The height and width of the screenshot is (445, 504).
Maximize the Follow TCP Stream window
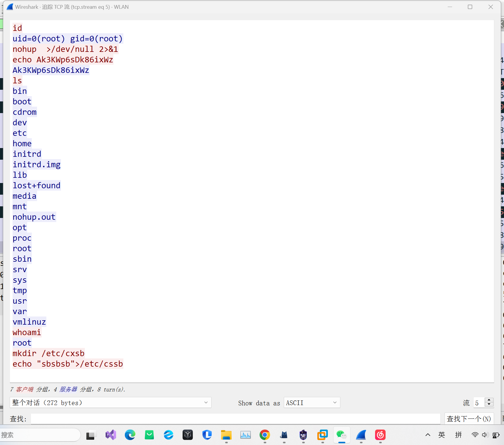pos(470,7)
